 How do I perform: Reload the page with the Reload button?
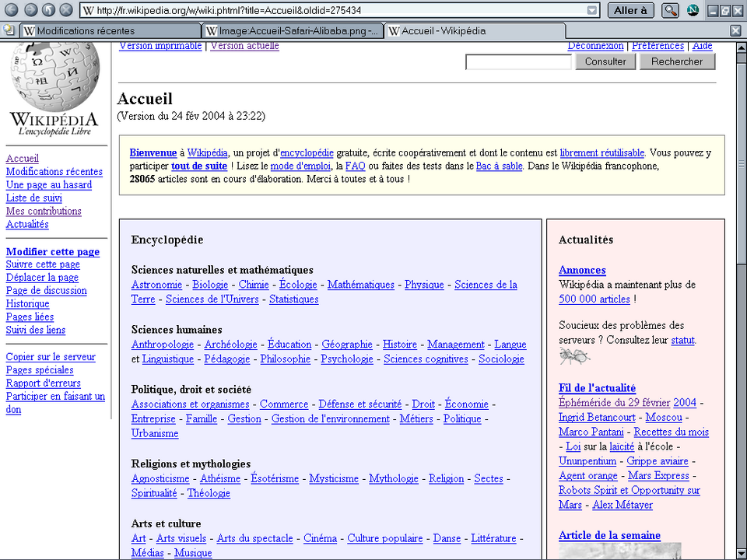point(48,9)
